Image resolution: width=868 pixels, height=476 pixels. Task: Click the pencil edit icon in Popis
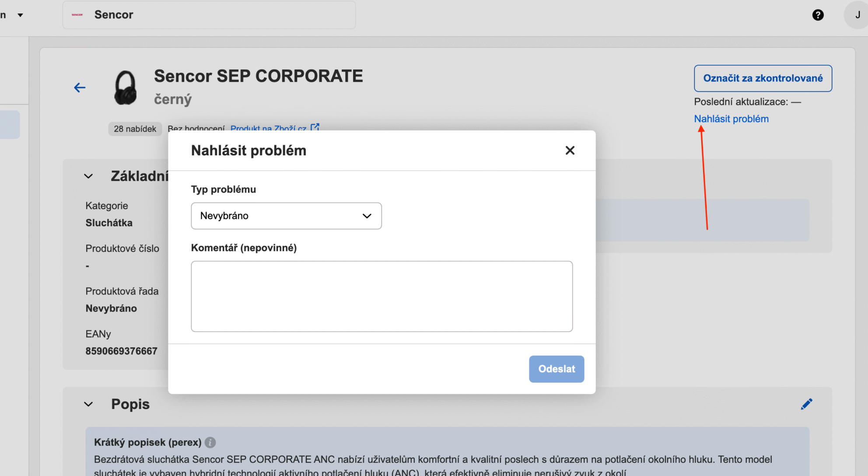point(806,404)
